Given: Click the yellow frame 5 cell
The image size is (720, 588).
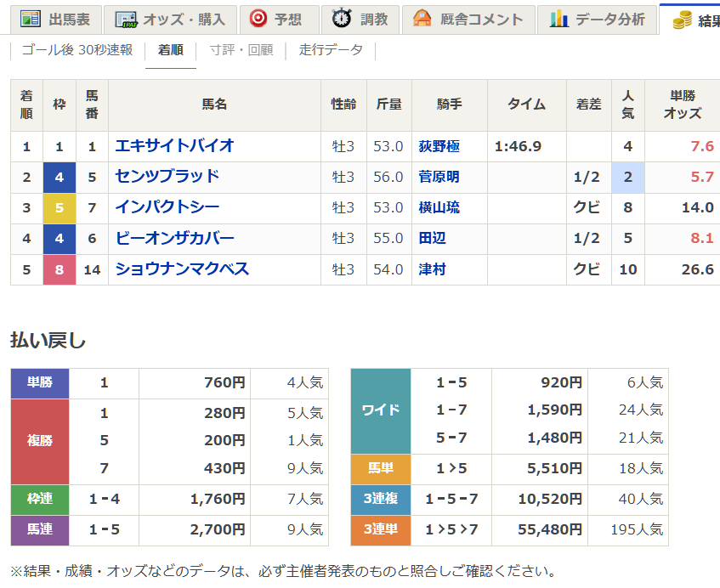Looking at the screenshot, I should coord(60,208).
